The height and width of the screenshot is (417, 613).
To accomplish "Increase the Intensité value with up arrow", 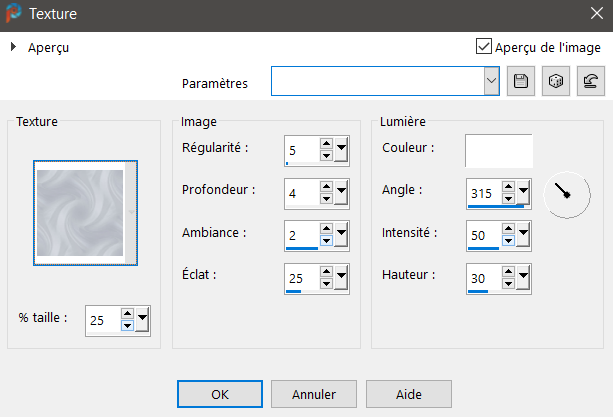I will click(508, 229).
